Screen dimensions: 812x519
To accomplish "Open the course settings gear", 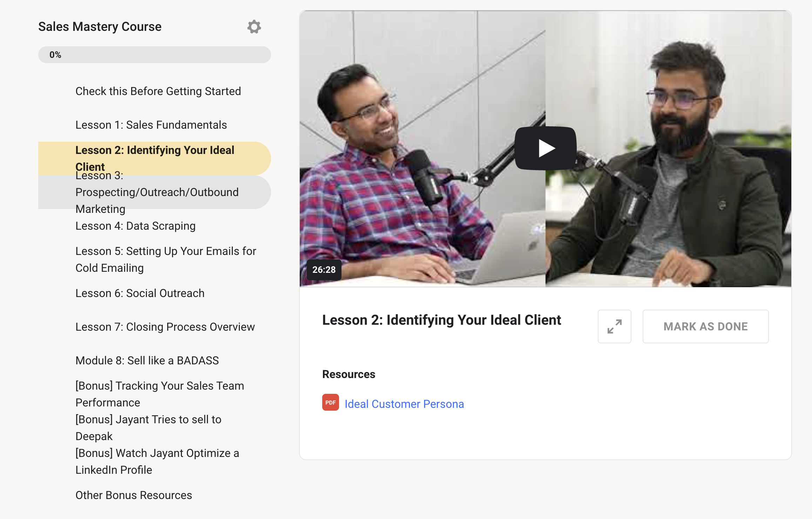I will tap(254, 26).
